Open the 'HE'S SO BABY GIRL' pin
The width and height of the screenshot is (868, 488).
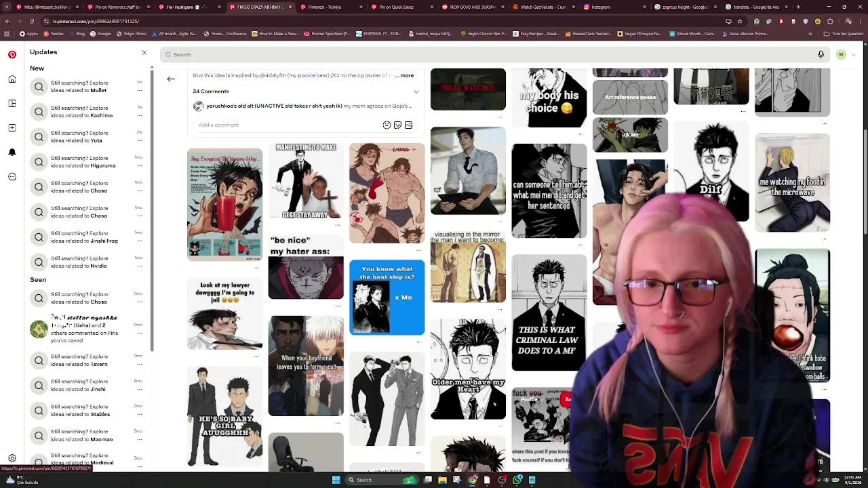point(224,417)
